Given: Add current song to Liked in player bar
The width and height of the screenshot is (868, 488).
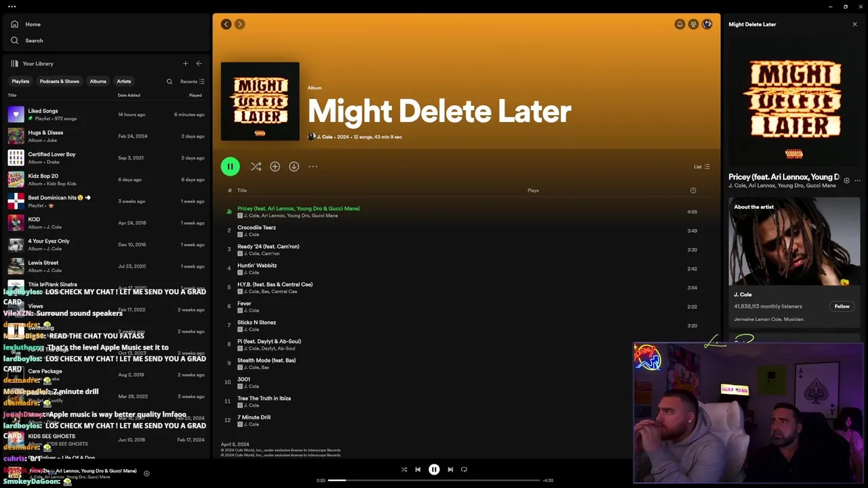Looking at the screenshot, I should [x=146, y=474].
